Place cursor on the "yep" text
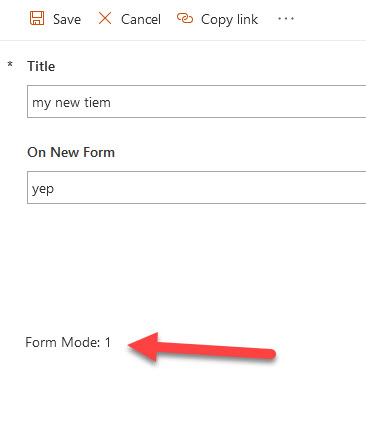Screen dimensions: 366x427 tap(43, 189)
